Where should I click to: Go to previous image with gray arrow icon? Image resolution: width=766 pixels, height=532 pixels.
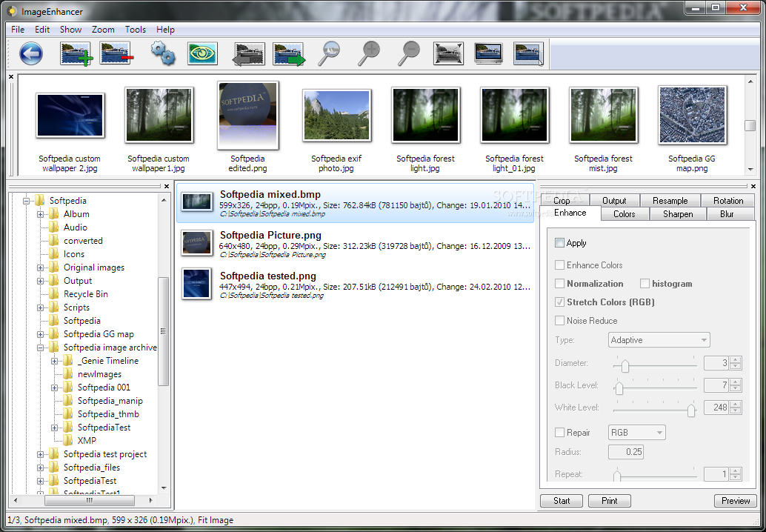pyautogui.click(x=248, y=54)
